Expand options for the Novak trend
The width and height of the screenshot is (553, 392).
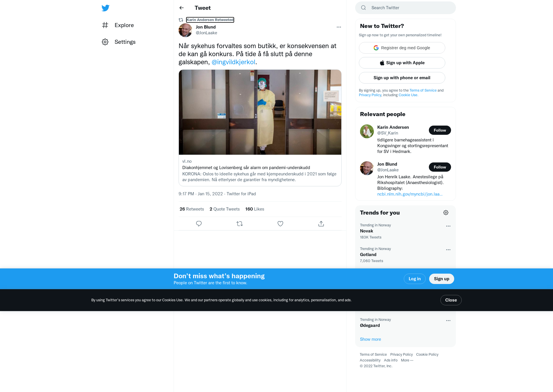point(448,226)
